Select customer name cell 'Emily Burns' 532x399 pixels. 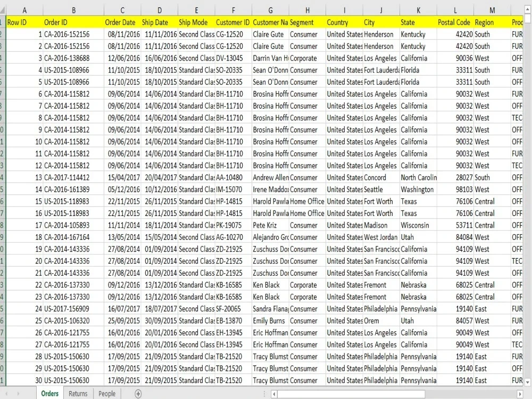(270, 321)
